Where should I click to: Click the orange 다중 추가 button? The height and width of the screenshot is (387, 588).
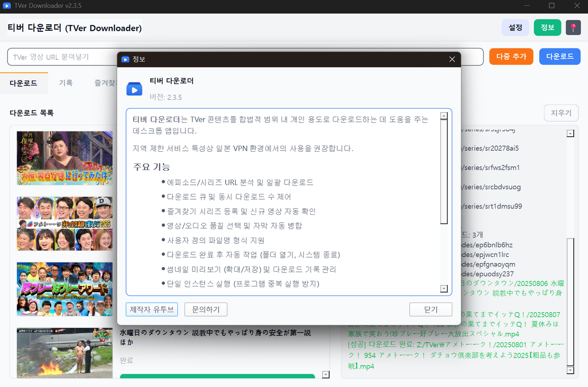click(x=511, y=56)
